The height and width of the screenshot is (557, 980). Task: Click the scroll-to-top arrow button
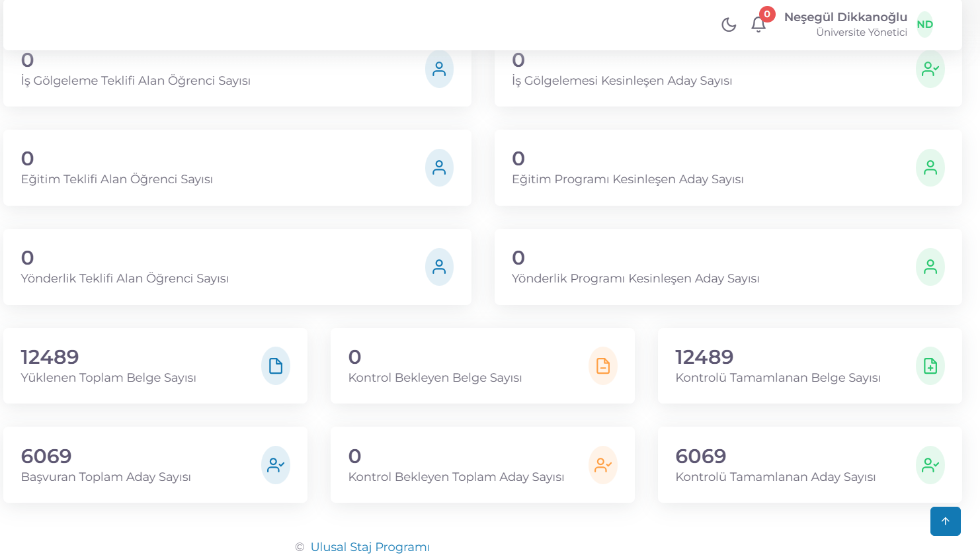[x=945, y=521]
